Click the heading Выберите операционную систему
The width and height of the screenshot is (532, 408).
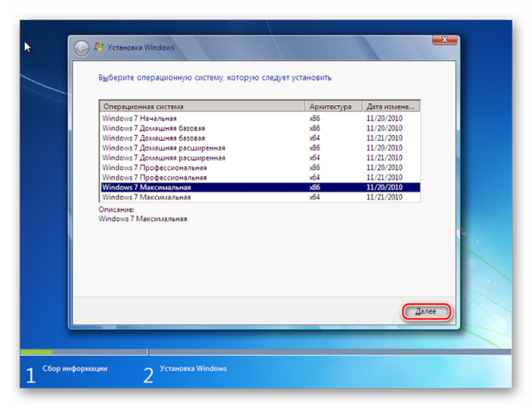[215, 78]
